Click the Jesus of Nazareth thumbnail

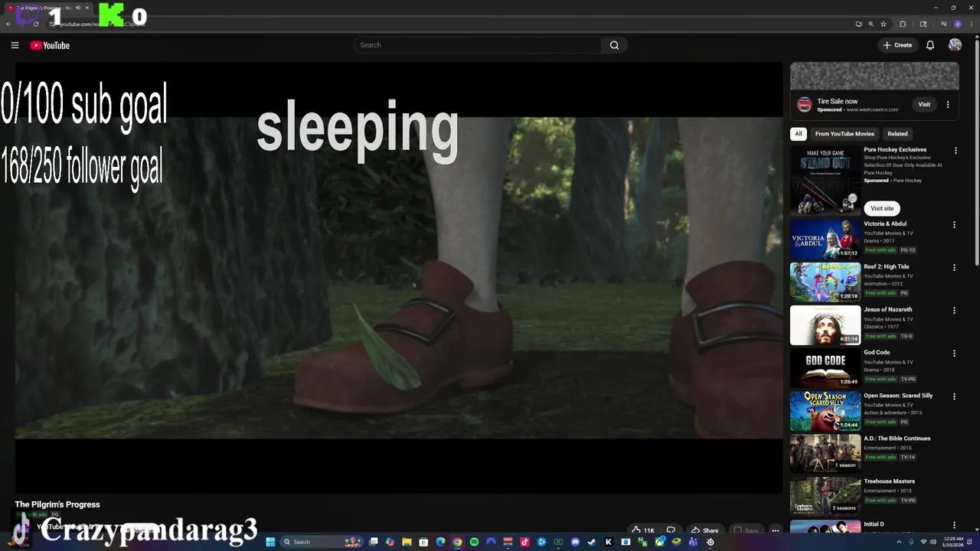(x=825, y=324)
